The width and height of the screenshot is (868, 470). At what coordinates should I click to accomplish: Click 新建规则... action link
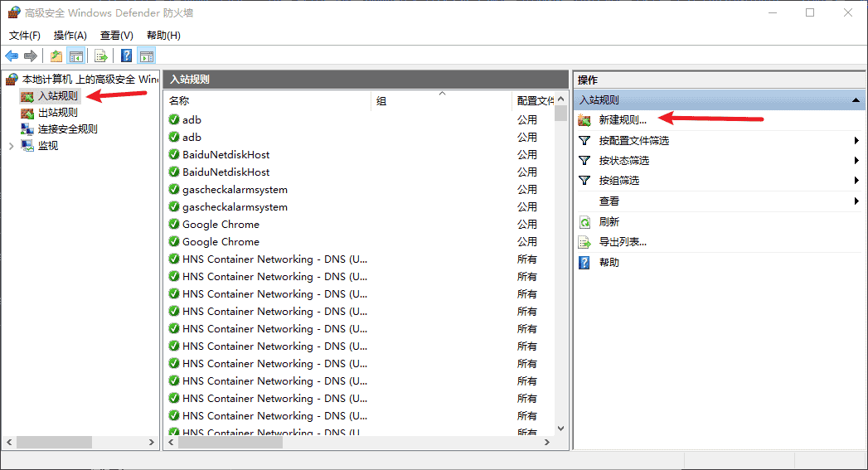(623, 120)
